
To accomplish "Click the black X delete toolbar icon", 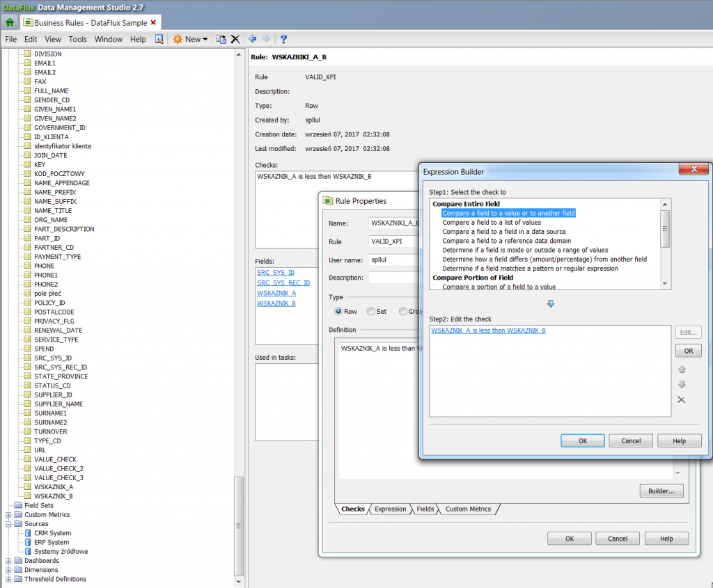I will tap(235, 40).
